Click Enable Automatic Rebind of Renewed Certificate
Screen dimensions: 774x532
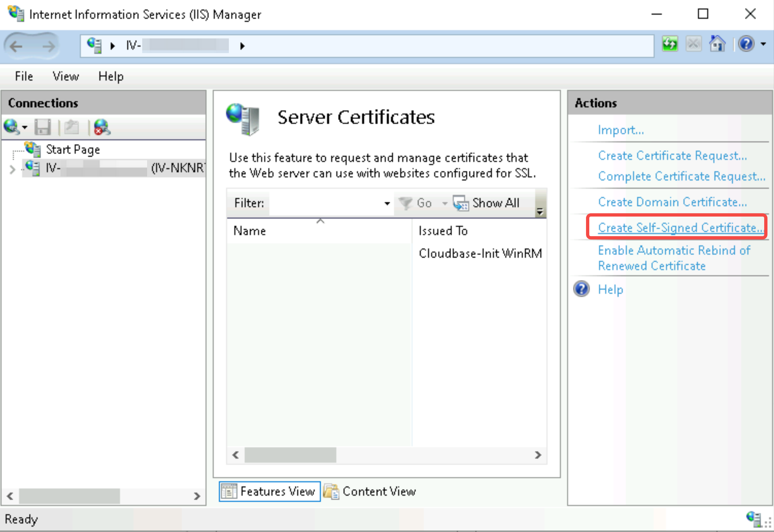coord(674,258)
